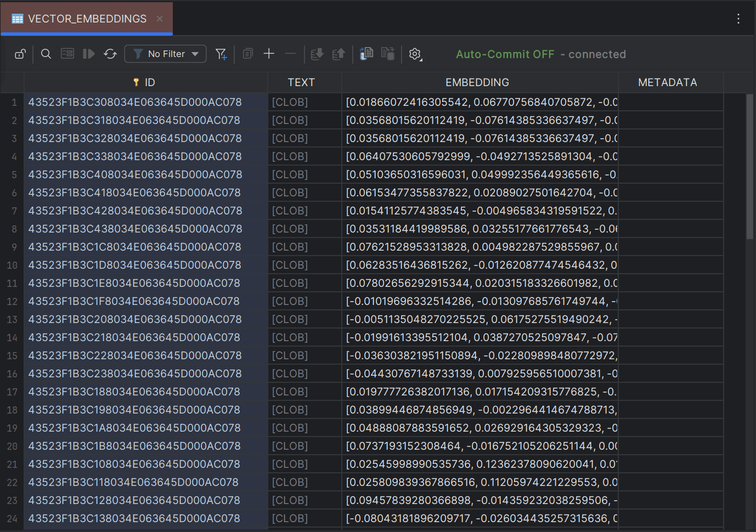Image resolution: width=756 pixels, height=532 pixels.
Task: Click the empty METADATA cell in row 5
Action: pos(671,174)
